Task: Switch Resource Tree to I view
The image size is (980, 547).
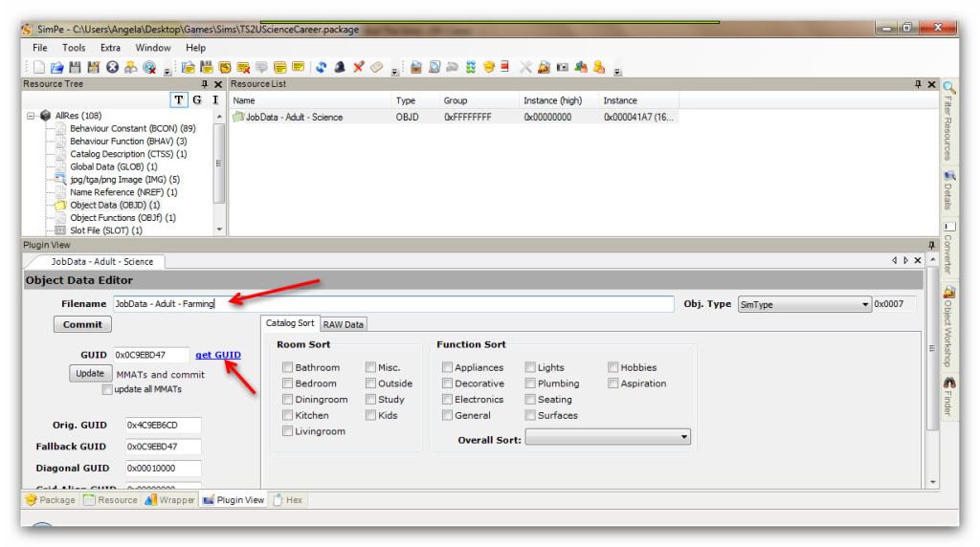Action: [x=215, y=99]
